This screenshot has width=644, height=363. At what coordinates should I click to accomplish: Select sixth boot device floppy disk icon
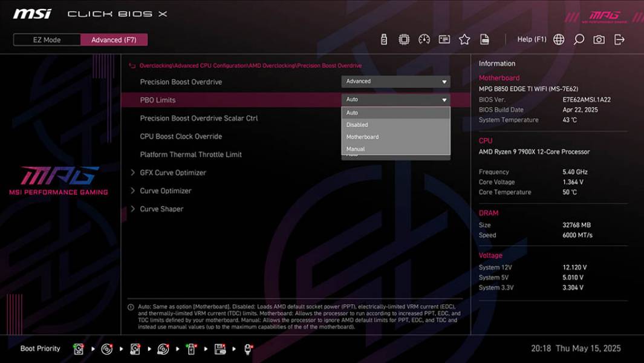(220, 349)
